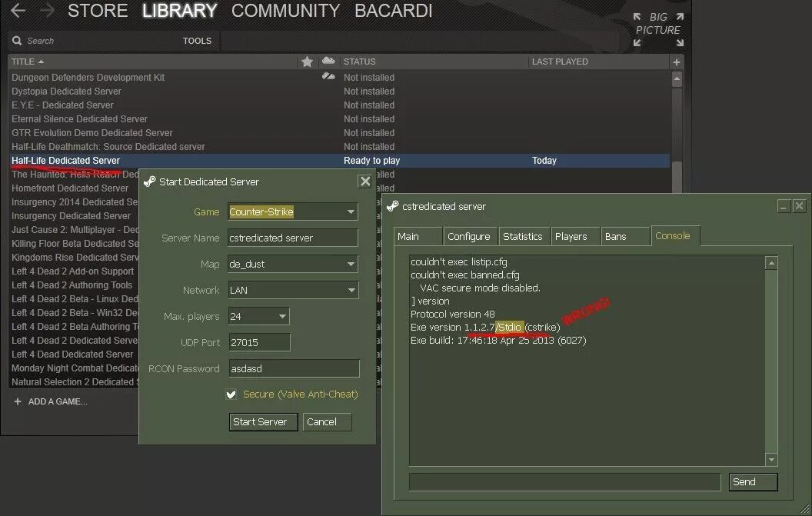Minimize the cstredicated server window
812x516 pixels.
click(x=784, y=206)
